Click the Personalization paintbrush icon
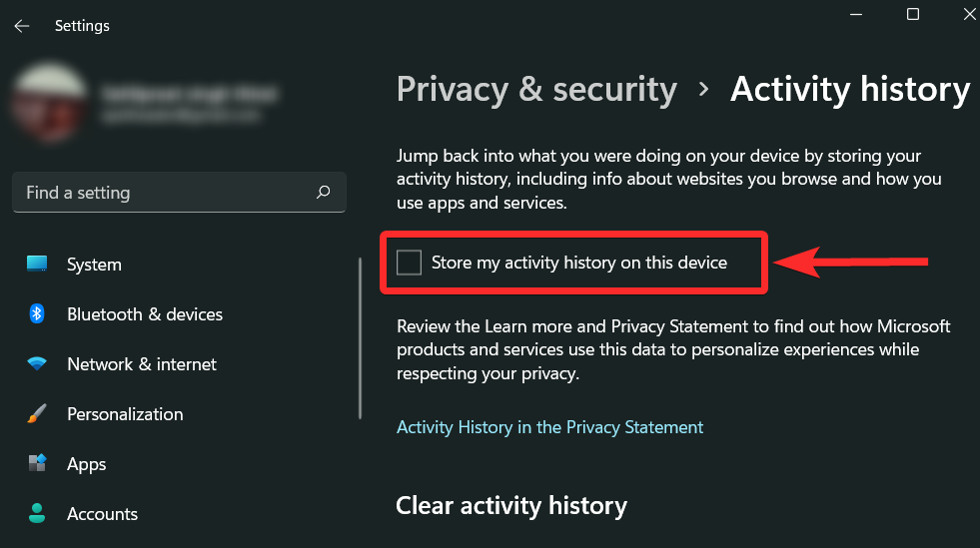This screenshot has height=548, width=980. tap(37, 414)
